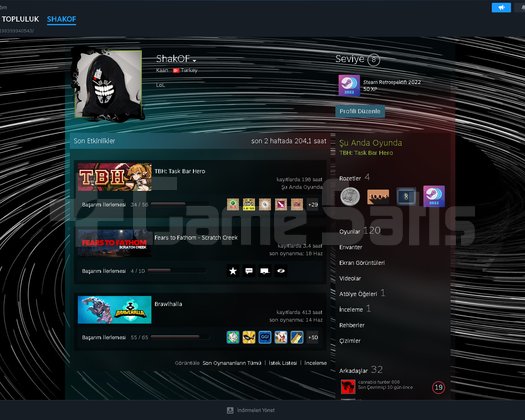Open TBH achievement with white round icon
Viewport: 525px width, 420px height.
pos(265,204)
